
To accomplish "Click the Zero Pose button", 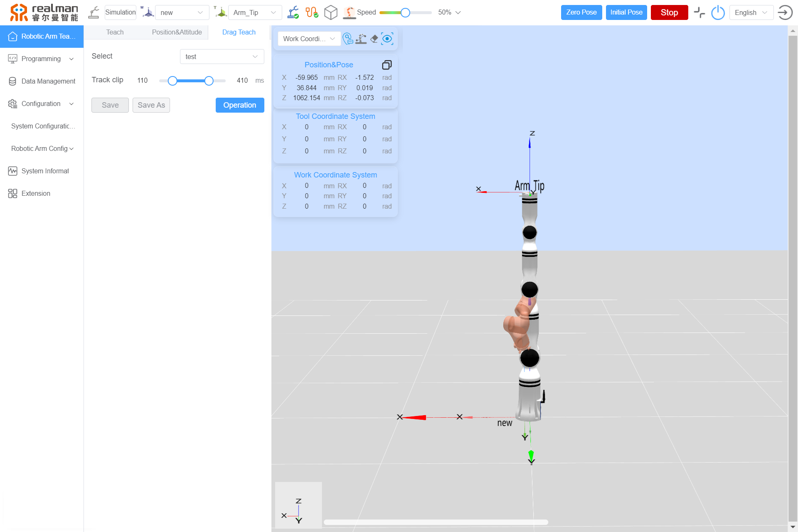I will click(582, 12).
